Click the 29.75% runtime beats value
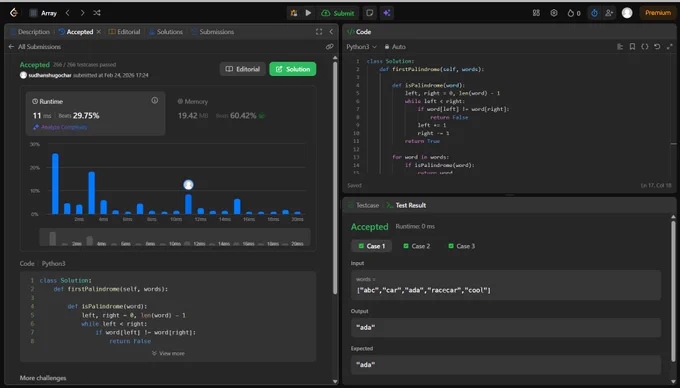This screenshot has height=388, width=680. (86, 115)
